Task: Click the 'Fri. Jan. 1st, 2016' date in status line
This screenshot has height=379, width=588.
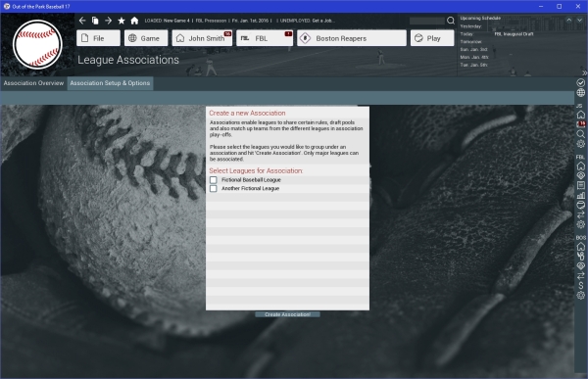Action: click(250, 21)
